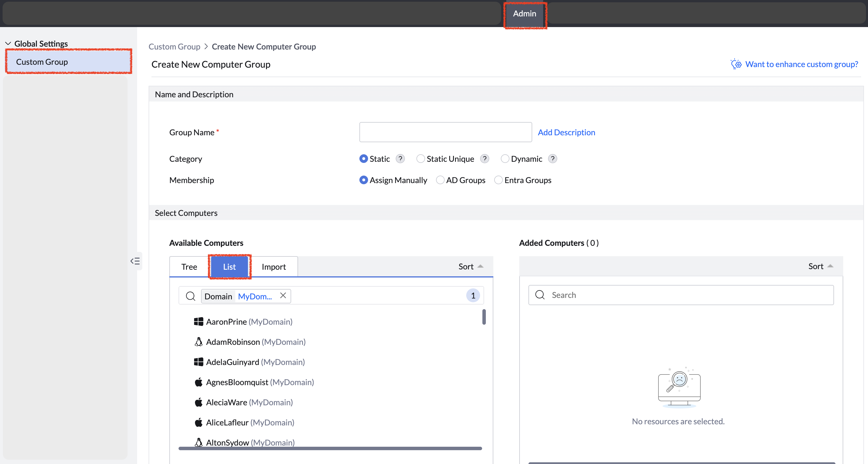This screenshot has height=464, width=868.
Task: Click the help icon beside Static Unique
Action: pos(484,159)
